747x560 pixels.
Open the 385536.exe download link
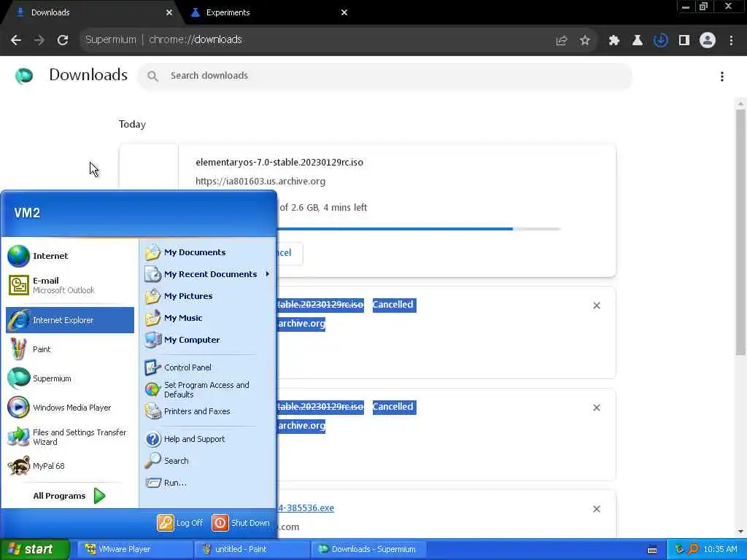[x=306, y=508]
